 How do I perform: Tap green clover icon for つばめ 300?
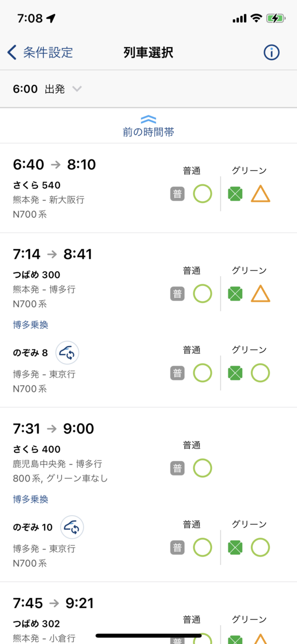pos(235,294)
